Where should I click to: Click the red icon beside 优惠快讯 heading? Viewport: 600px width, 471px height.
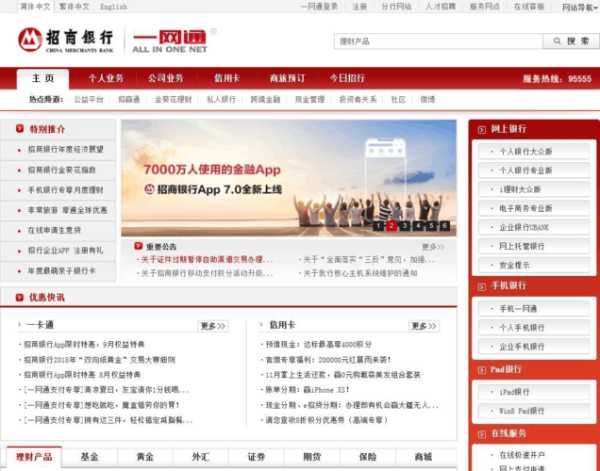point(20,297)
